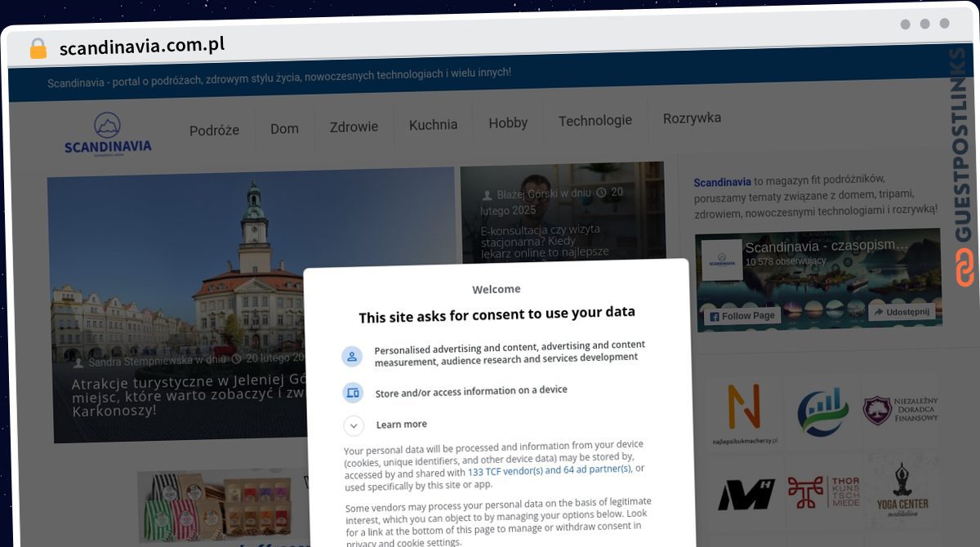
Task: Open the black M partner logo
Action: point(745,494)
